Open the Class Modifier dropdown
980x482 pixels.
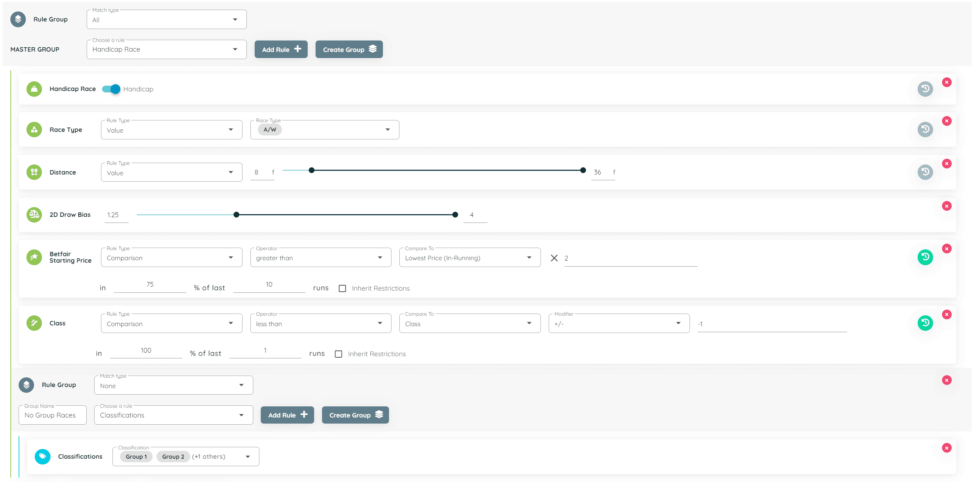coord(619,324)
